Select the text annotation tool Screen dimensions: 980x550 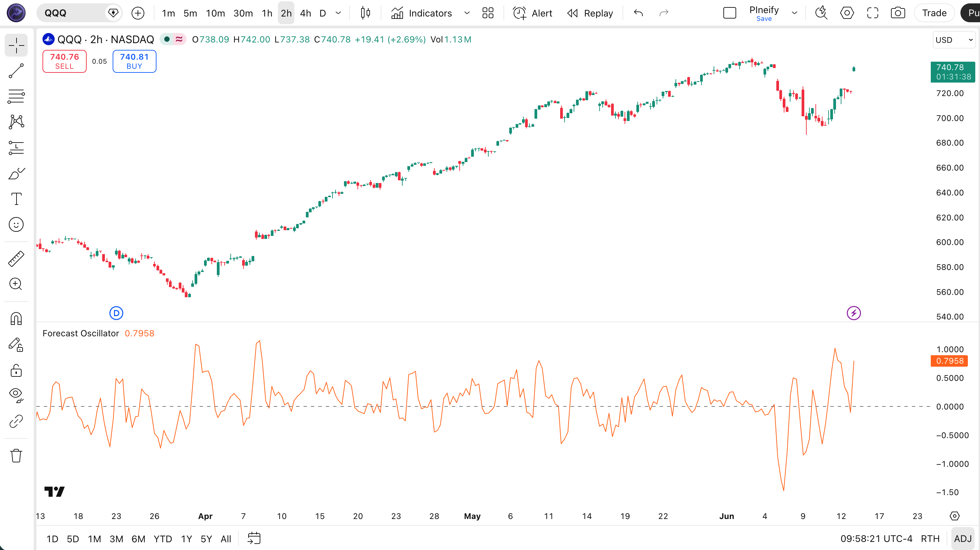(17, 199)
